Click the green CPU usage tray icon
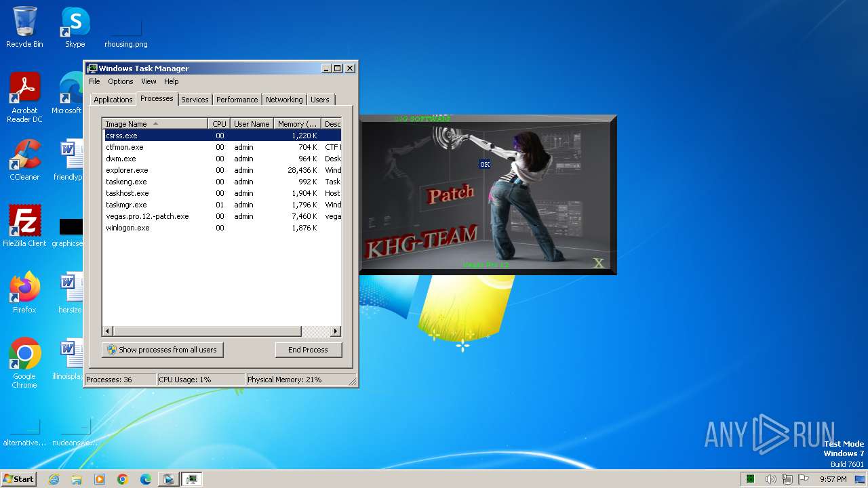Screen dimensions: 868x488 coord(751,479)
